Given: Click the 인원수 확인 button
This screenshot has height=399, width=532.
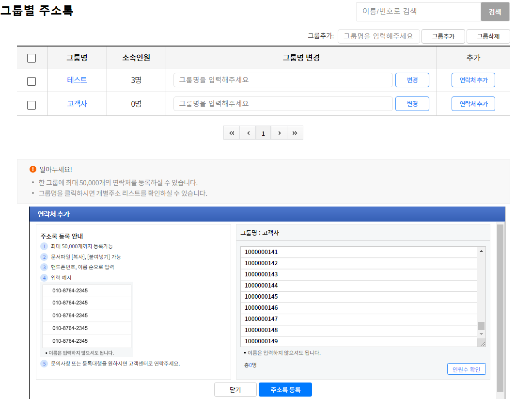Looking at the screenshot, I should [x=467, y=369].
